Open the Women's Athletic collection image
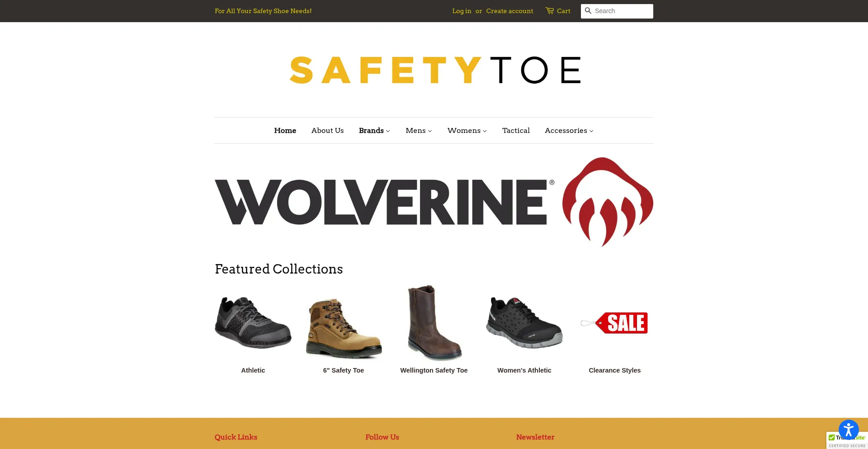Viewport: 868px width, 449px height. 524,322
